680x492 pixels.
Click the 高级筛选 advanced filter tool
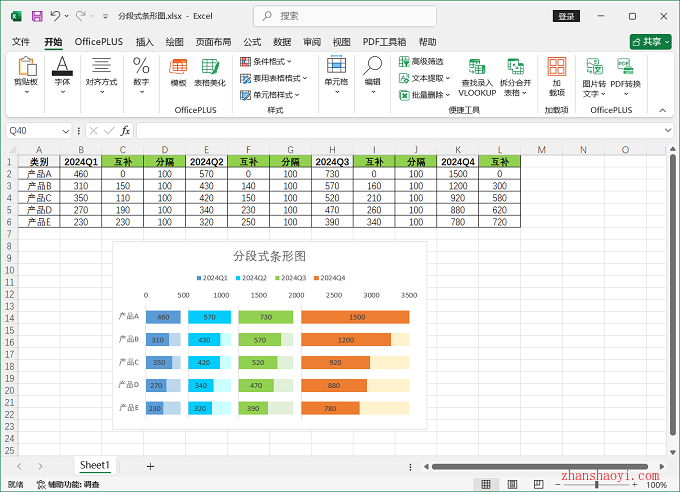click(426, 62)
